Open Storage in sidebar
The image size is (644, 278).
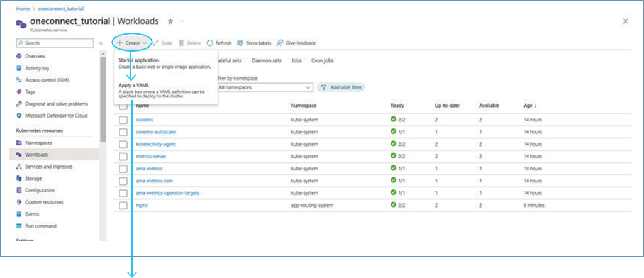tap(33, 179)
